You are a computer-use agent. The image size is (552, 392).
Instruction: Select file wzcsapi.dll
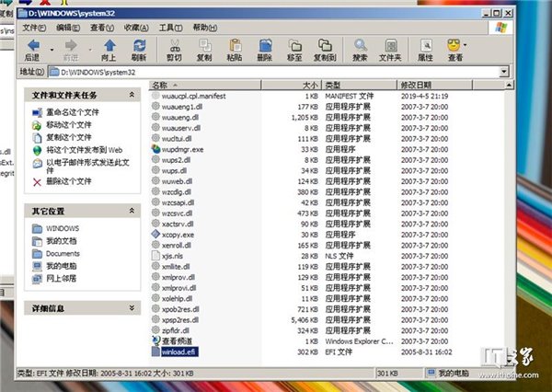coord(178,202)
